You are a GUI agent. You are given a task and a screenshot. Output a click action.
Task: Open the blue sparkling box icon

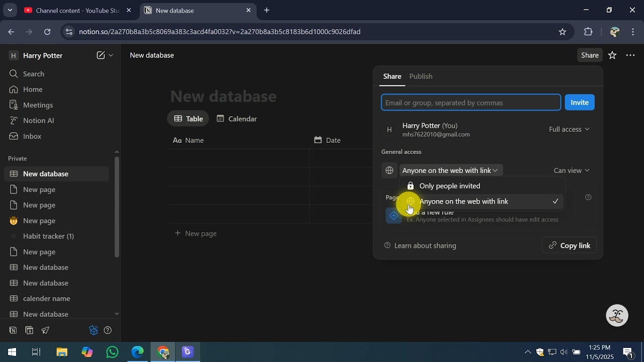[x=93, y=330]
